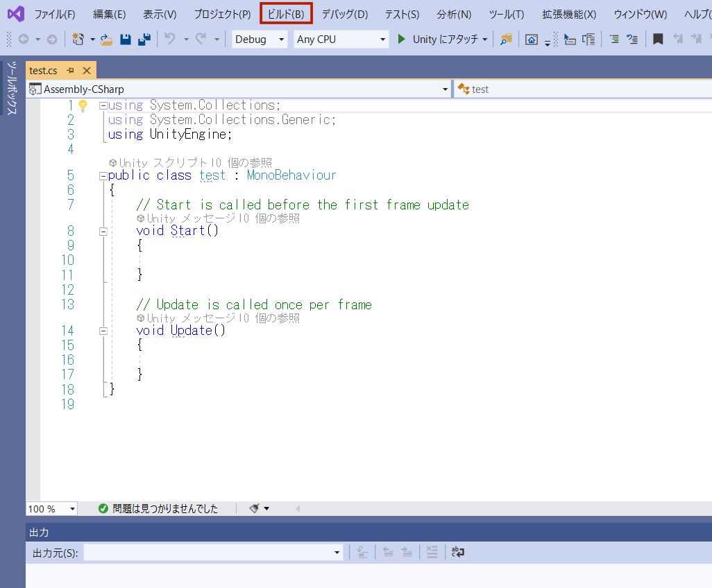Toggle pin on test.cs tab
This screenshot has height=588, width=712.
pos(71,71)
